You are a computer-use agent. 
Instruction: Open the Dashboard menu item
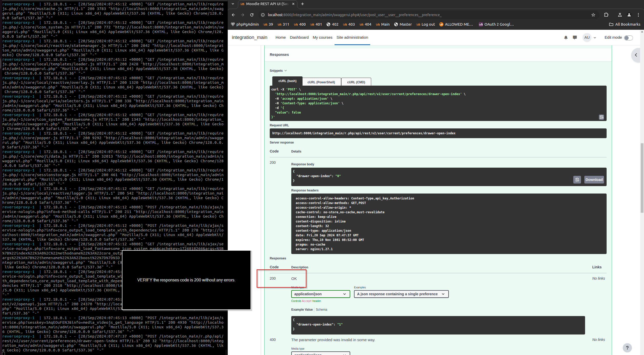299,37
